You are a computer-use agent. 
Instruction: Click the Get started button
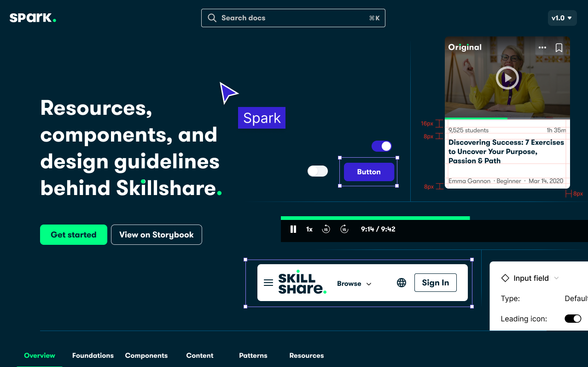[74, 235]
